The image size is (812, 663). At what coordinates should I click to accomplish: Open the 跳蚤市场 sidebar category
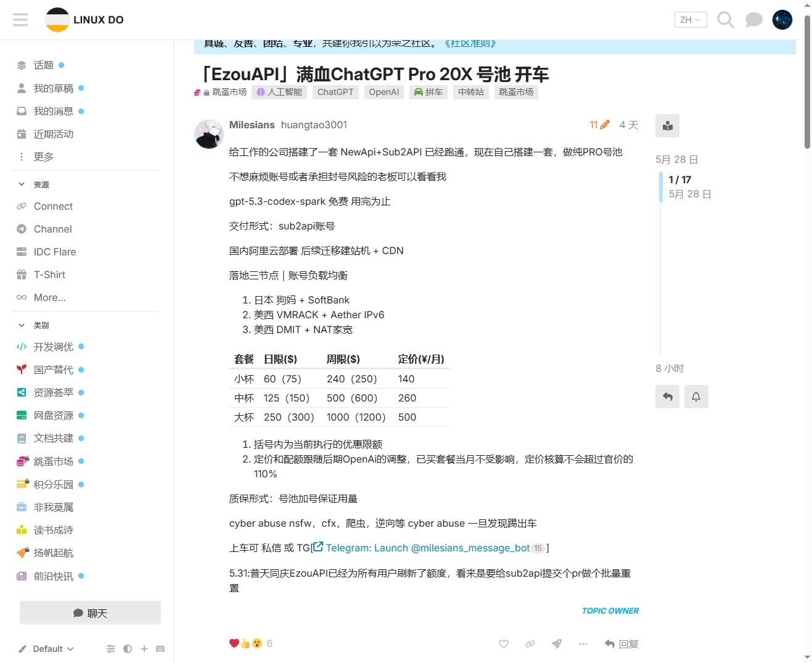(x=53, y=461)
